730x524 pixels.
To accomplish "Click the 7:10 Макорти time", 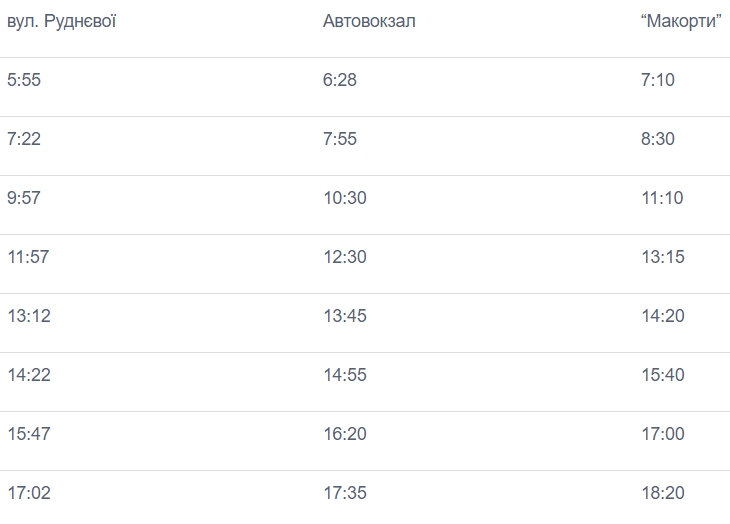I will pos(658,80).
